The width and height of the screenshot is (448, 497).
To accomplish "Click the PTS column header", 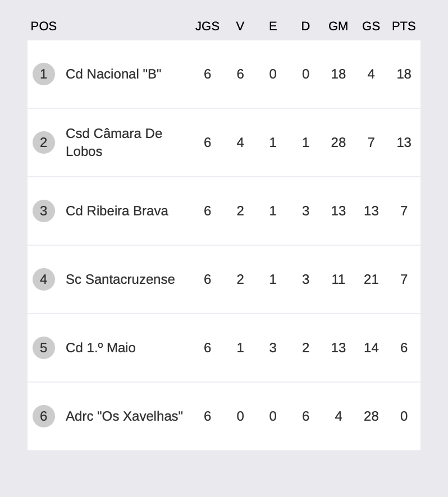I will (x=404, y=26).
